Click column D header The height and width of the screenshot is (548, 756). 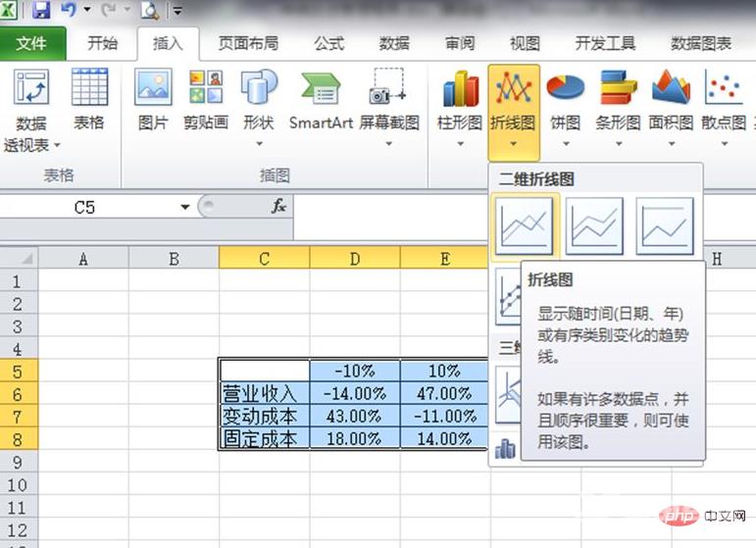(354, 258)
